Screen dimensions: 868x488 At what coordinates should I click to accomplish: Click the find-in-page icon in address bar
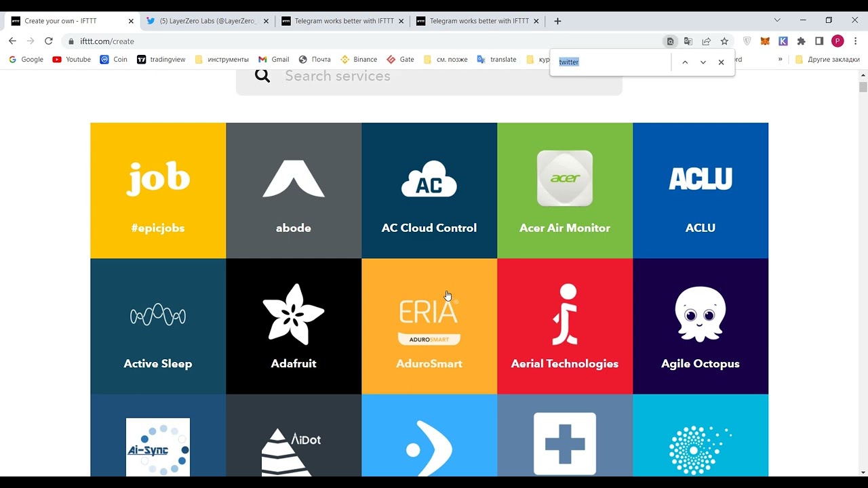click(x=670, y=41)
